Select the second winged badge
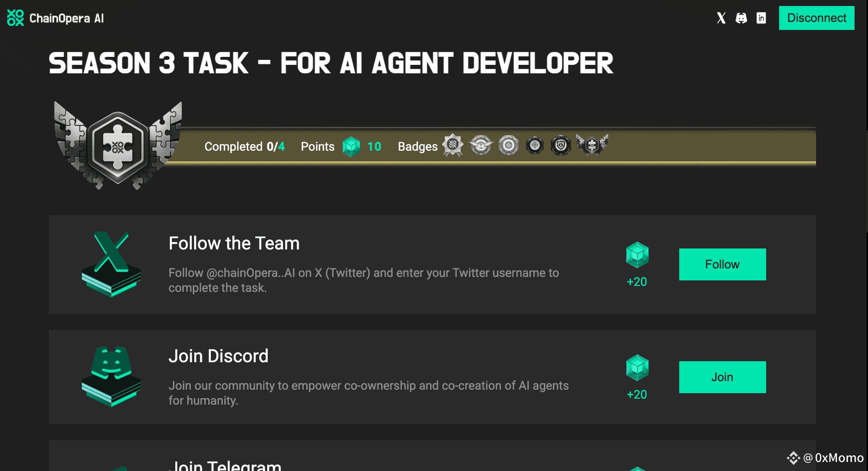This screenshot has height=471, width=868. [x=481, y=145]
